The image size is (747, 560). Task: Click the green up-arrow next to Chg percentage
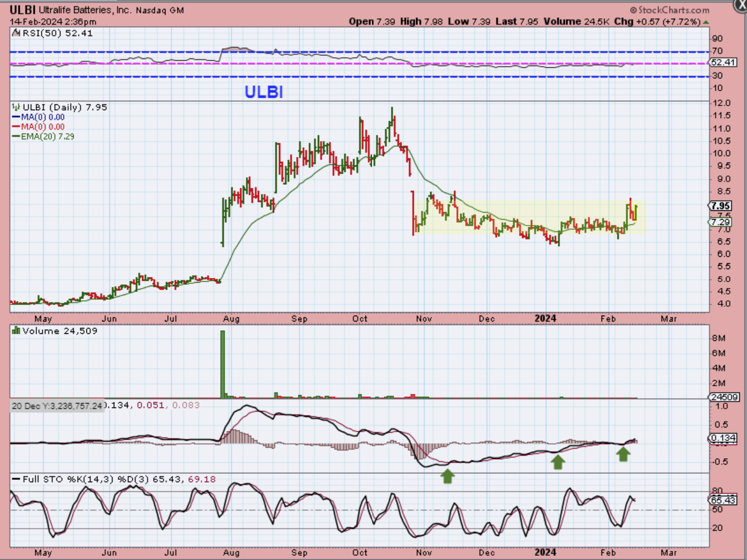point(706,22)
